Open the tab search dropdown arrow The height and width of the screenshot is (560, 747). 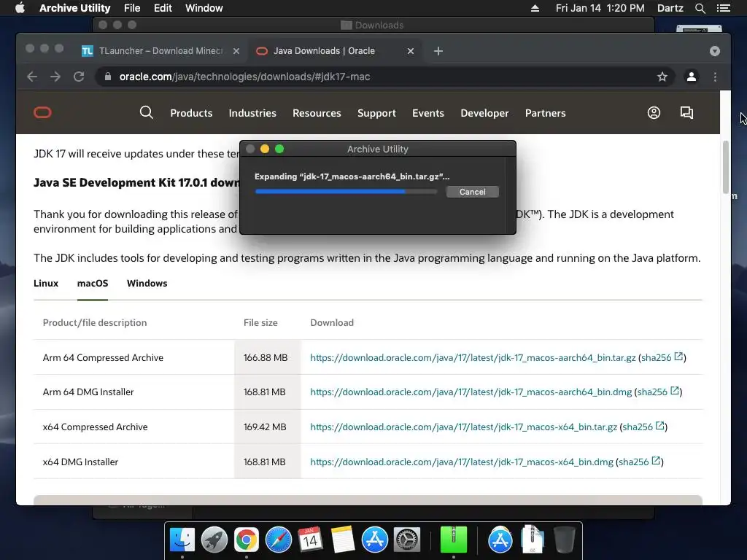[715, 51]
